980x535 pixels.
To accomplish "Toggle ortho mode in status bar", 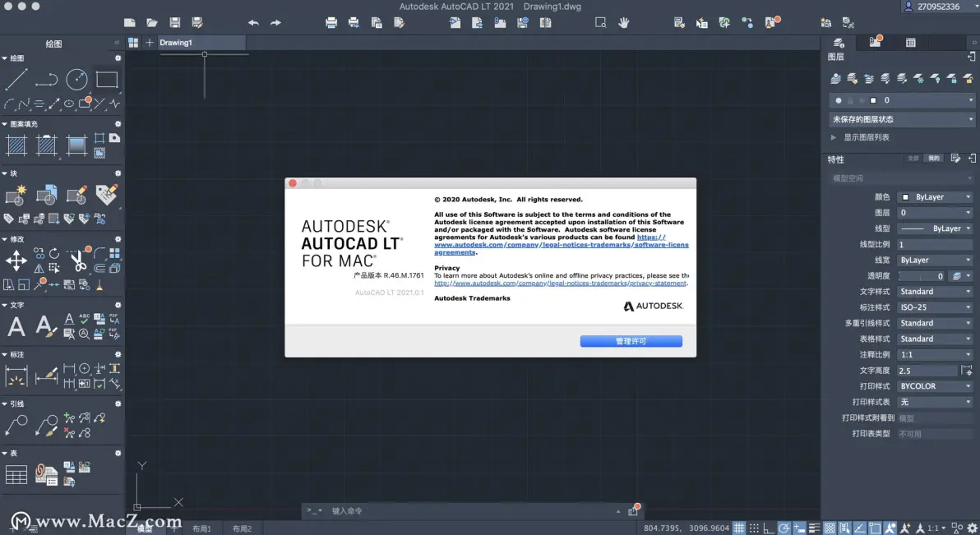I will 769,528.
